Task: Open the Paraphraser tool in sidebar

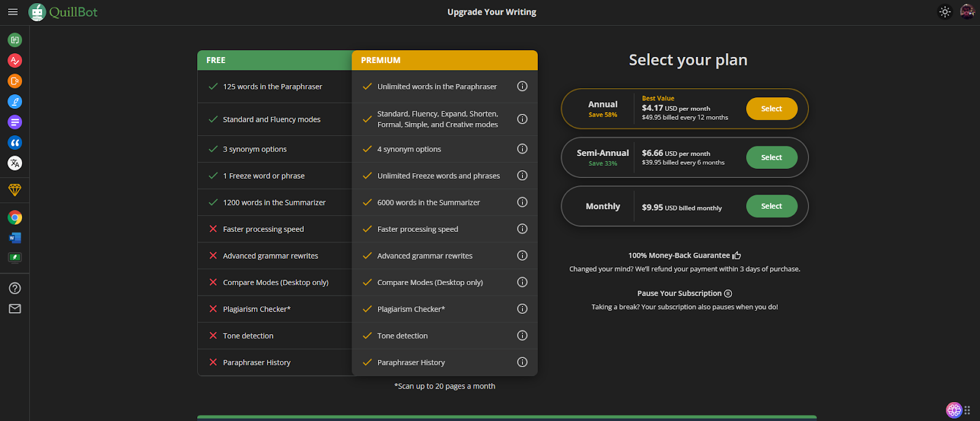Action: [15, 40]
